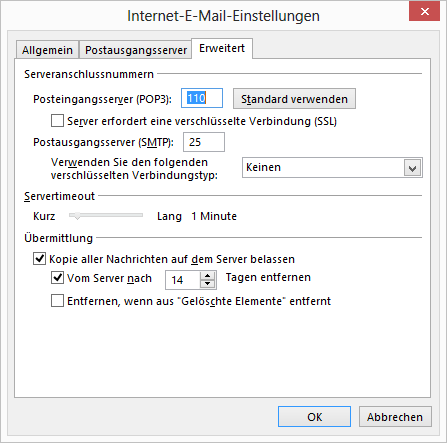
Task: Increase days with the spinner up arrow
Action: click(208, 276)
